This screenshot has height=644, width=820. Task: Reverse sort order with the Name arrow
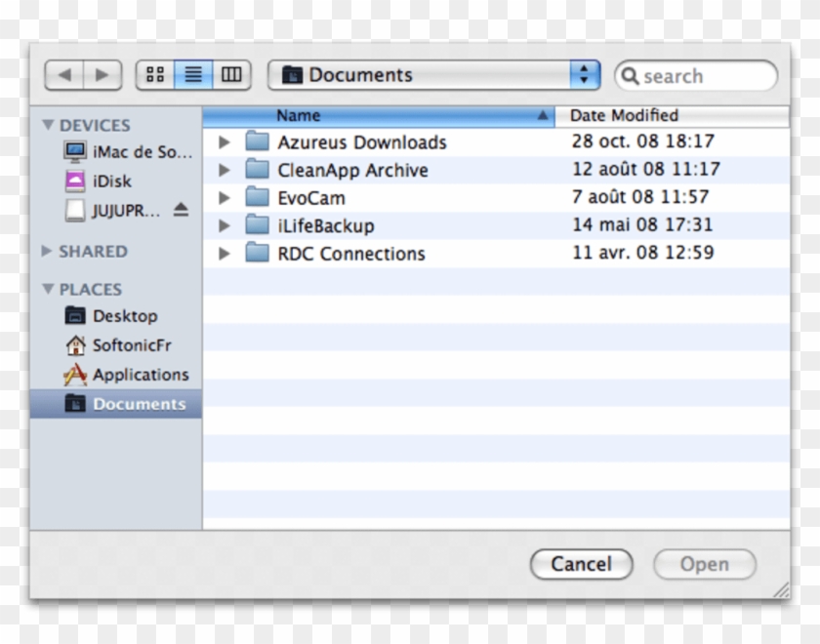543,115
